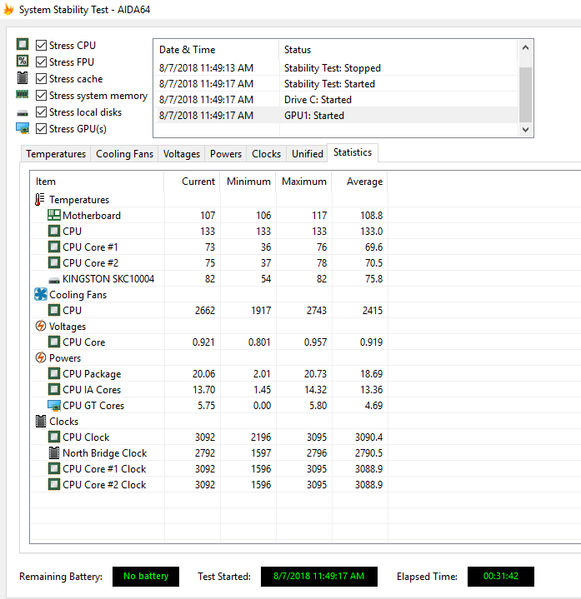Switch to the Temperatures tab
The image size is (581, 599).
(56, 154)
